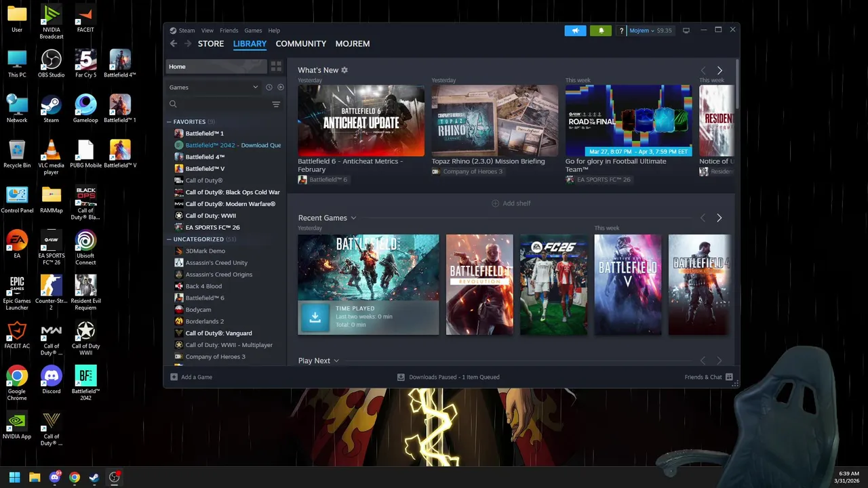Click the Battlefield 2042 download button

pyautogui.click(x=315, y=317)
